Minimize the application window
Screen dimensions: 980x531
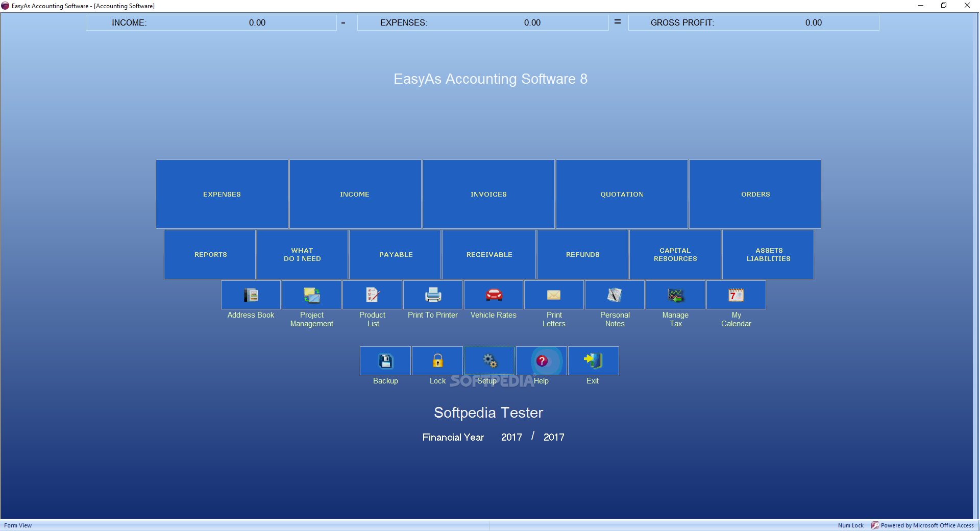pyautogui.click(x=921, y=6)
